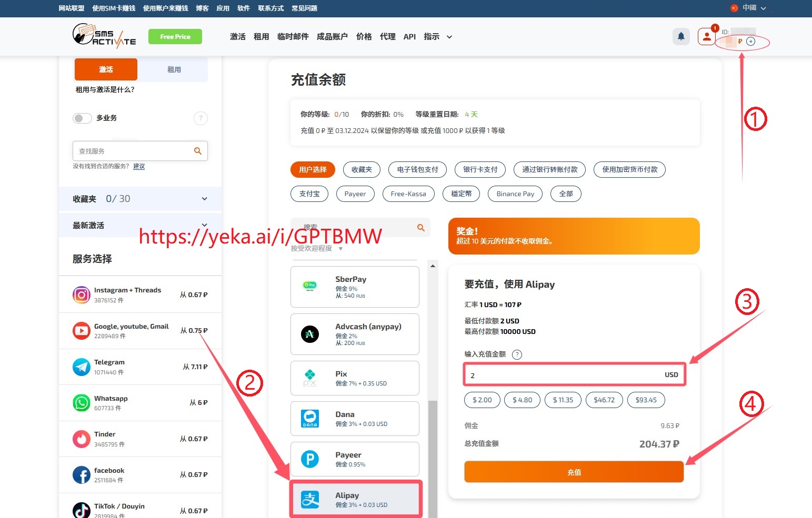Click the payment method search field
Screen dimensions: 812x518
pos(360,228)
